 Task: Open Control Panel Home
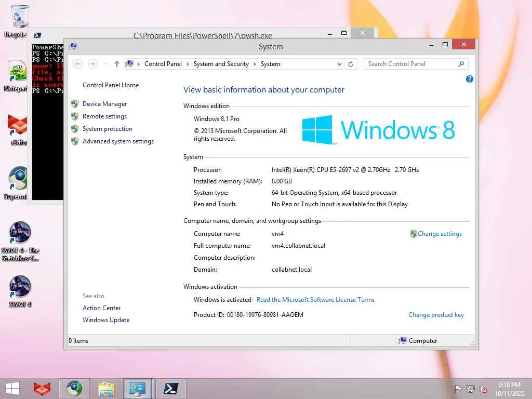click(x=111, y=85)
